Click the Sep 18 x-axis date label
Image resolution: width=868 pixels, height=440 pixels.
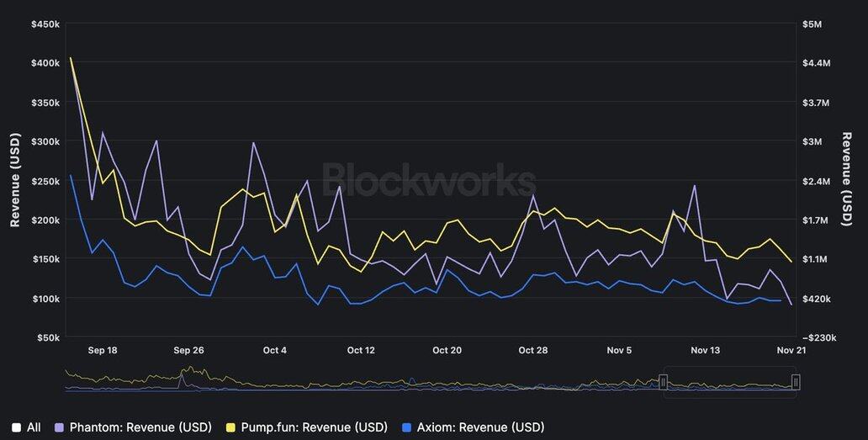point(102,350)
